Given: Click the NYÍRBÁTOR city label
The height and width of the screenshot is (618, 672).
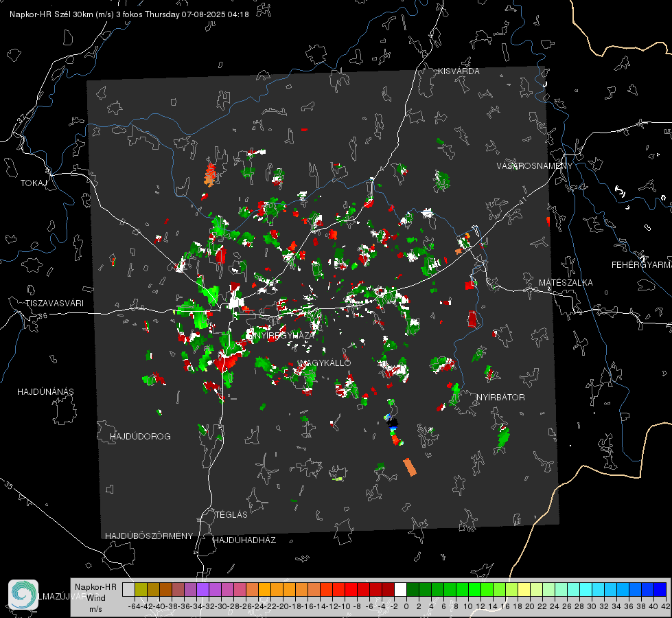Looking at the screenshot, I should coord(500,398).
